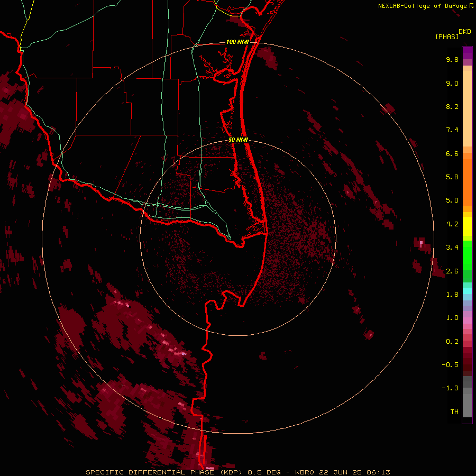The height and width of the screenshot is (476, 476).
Task: Click the 9.0 legend value
Action: (452, 83)
